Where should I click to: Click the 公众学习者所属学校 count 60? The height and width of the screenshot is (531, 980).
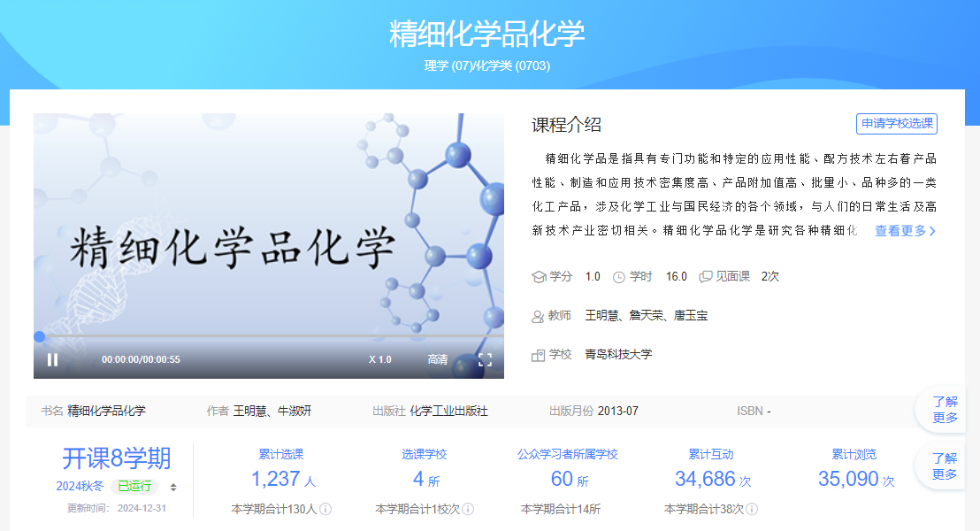562,479
